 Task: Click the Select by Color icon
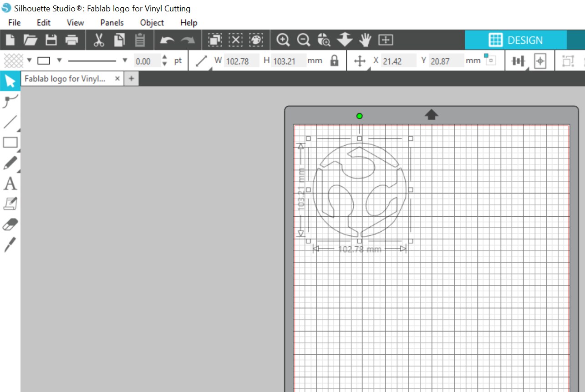pos(256,40)
